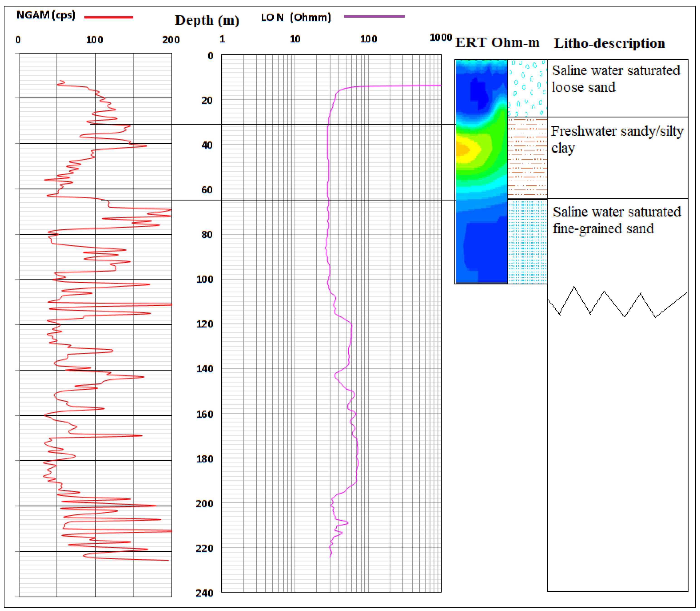Click depth label 80
Screen dimensions: 700x611
point(207,235)
